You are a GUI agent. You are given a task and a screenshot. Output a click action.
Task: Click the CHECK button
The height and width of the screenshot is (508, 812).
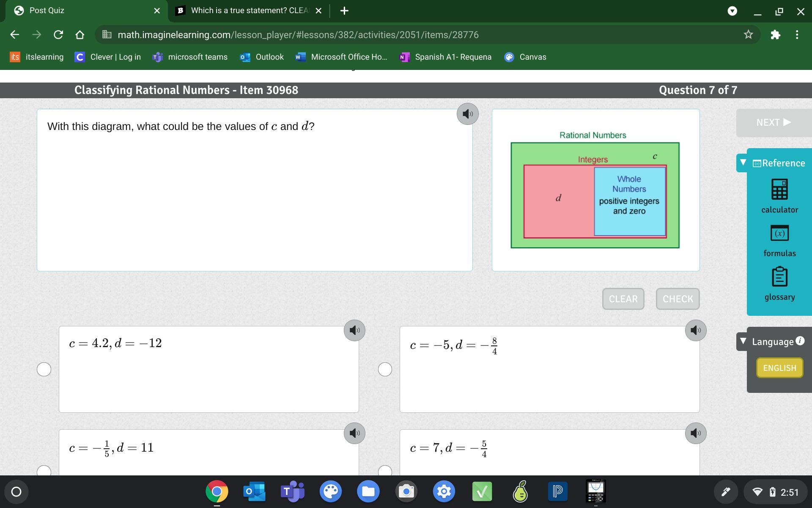coord(678,299)
